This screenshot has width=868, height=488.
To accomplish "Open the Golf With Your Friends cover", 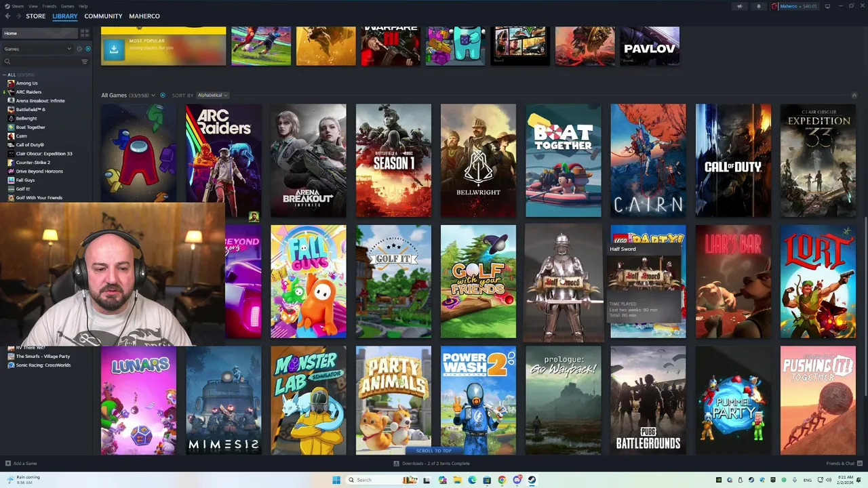I will (x=478, y=281).
